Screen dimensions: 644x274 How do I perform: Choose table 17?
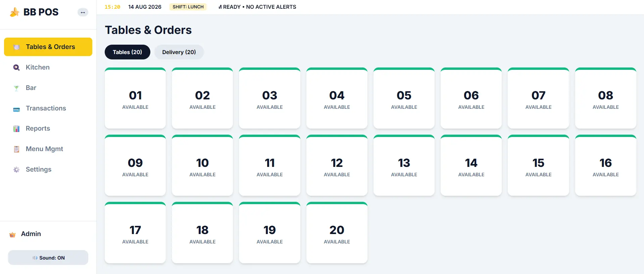135,232
